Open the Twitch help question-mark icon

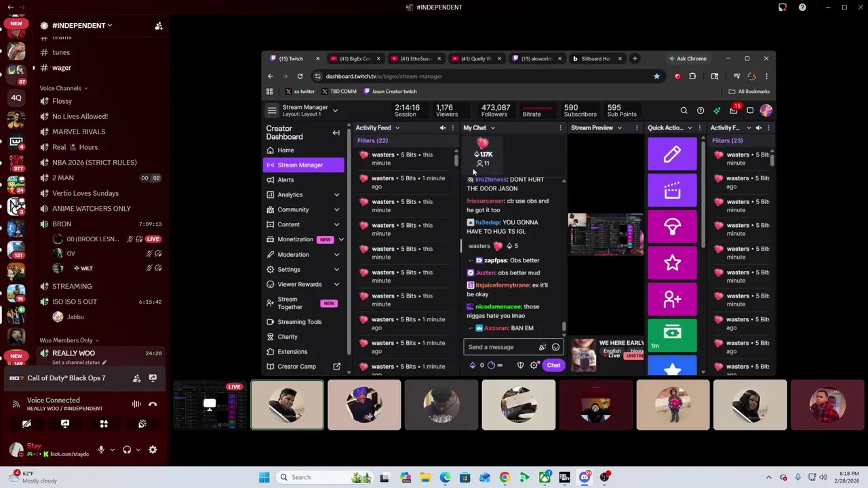coord(701,110)
